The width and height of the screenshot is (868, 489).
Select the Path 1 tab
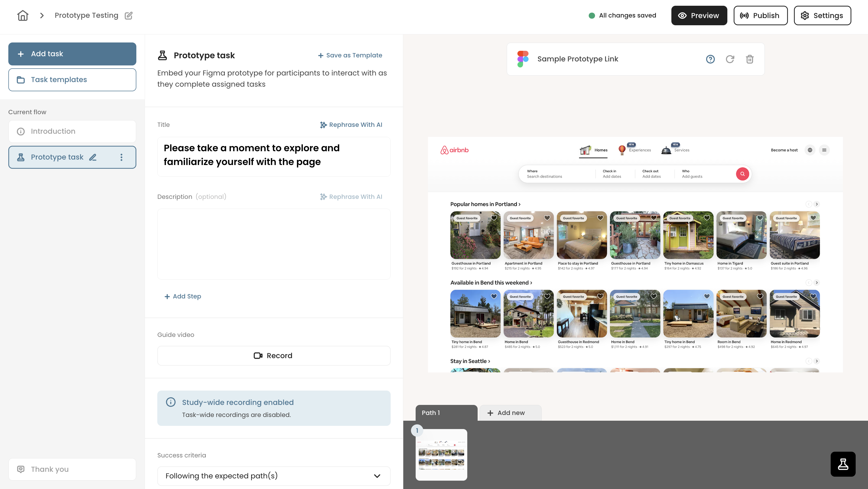click(x=446, y=413)
